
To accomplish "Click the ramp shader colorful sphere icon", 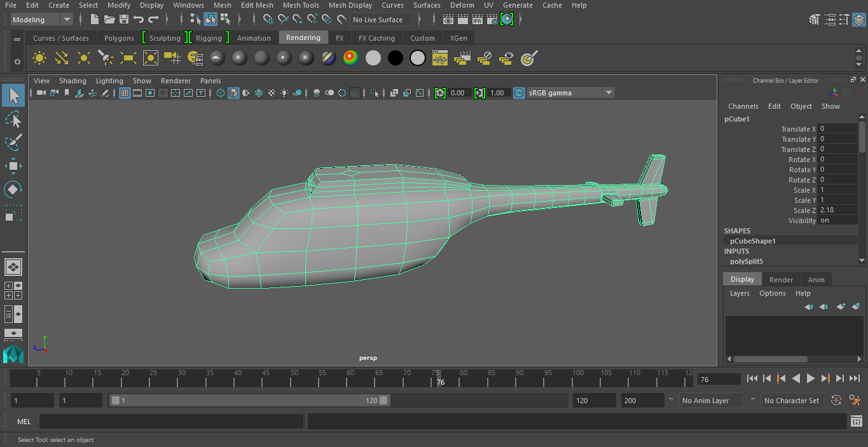I will pyautogui.click(x=350, y=58).
